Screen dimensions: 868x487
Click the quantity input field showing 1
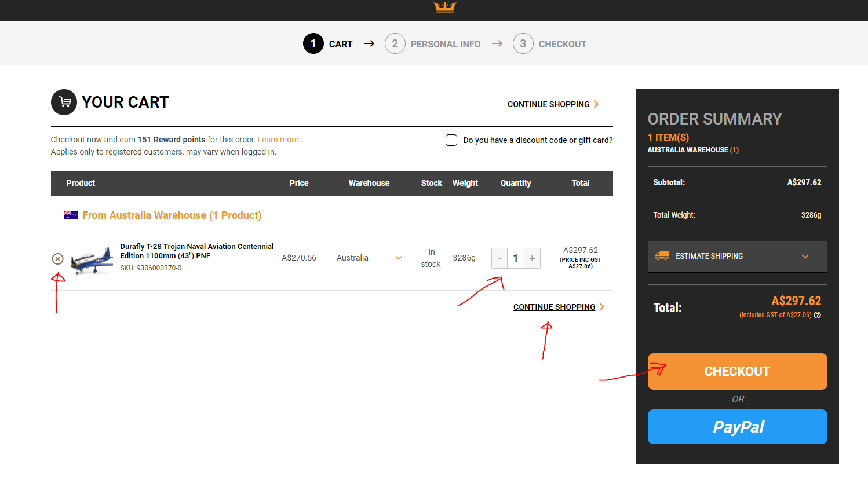point(515,258)
